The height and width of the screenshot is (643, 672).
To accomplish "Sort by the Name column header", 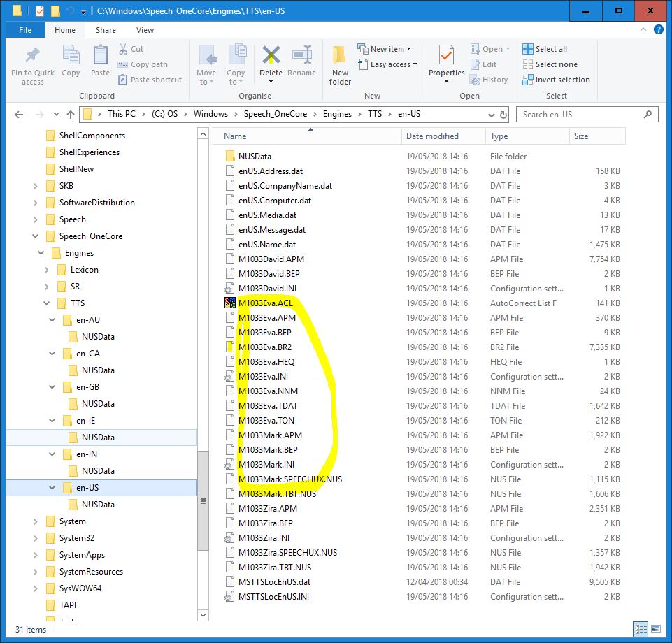I will (x=306, y=136).
